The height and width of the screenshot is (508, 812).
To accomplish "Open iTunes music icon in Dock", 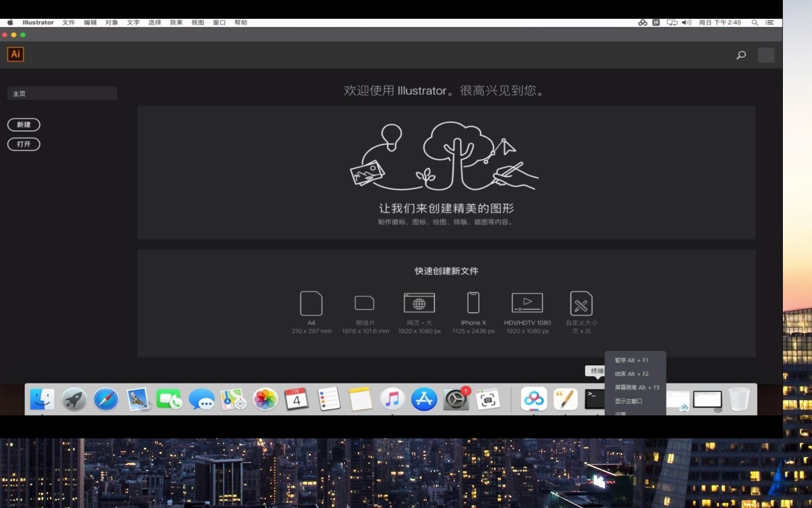I will point(392,399).
